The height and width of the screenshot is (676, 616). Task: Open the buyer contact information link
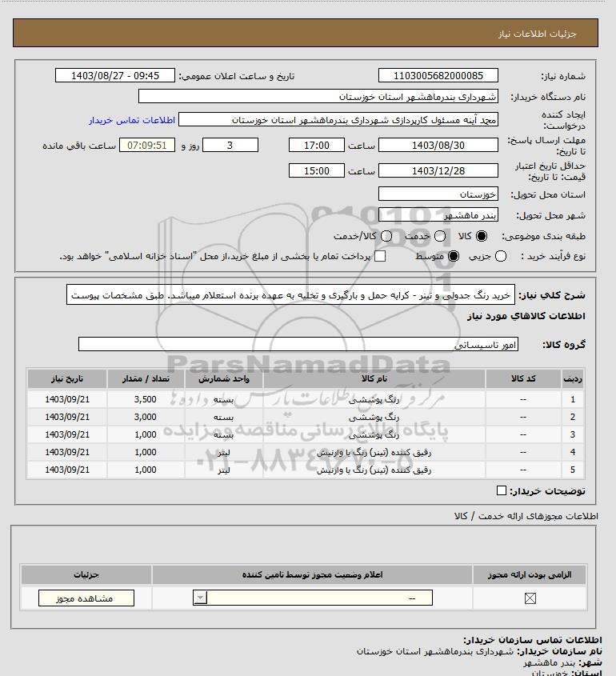point(132,120)
